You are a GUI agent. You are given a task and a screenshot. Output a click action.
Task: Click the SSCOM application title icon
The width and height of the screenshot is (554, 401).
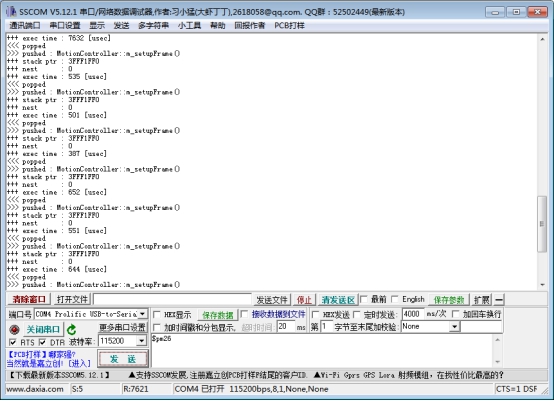click(x=11, y=12)
